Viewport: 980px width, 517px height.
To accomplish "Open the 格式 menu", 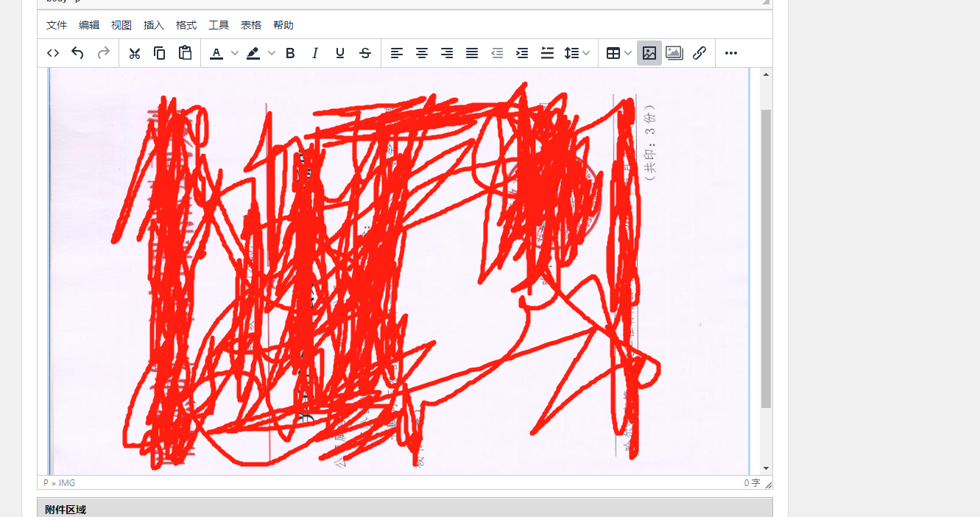I will pyautogui.click(x=186, y=25).
